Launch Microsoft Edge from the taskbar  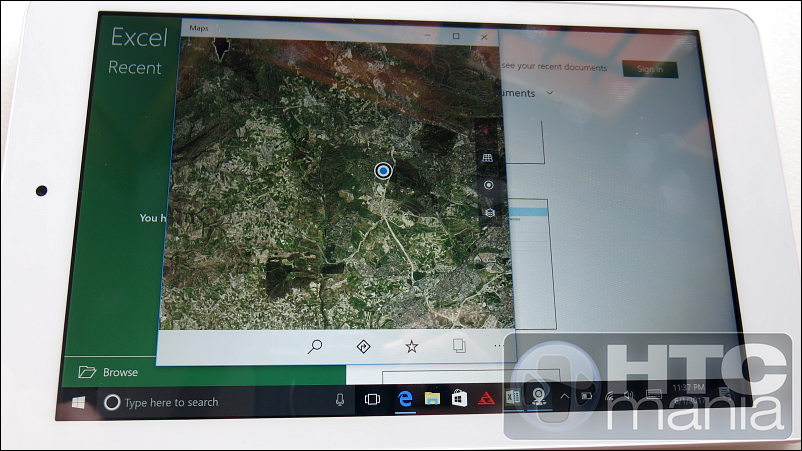tap(405, 398)
